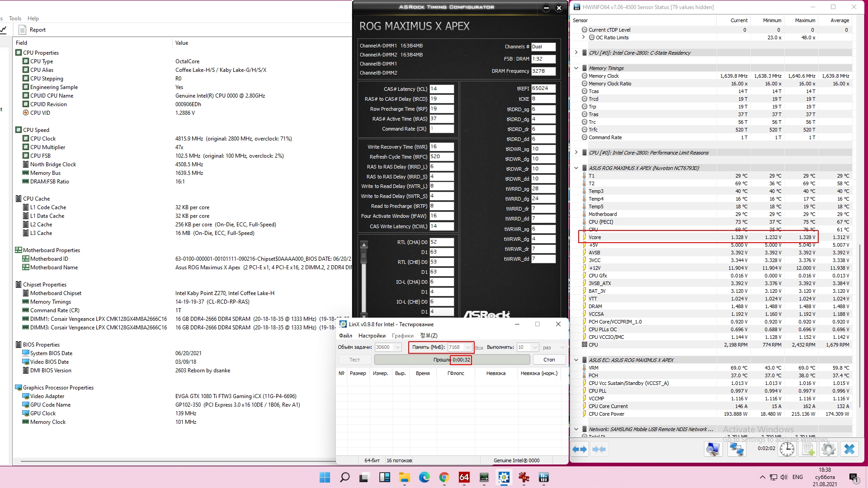
Task: Open the Память (МиБ) memory size dropdown
Action: pyautogui.click(x=468, y=347)
